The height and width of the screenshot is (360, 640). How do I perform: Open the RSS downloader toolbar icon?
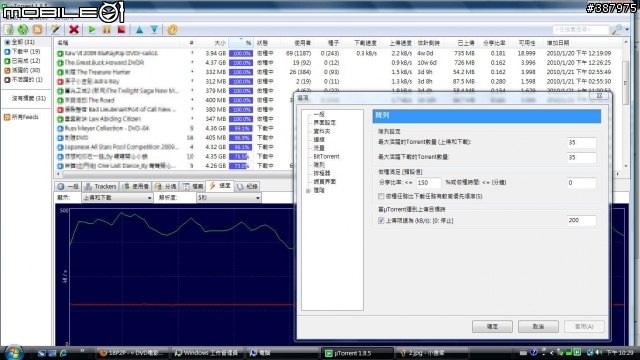click(x=38, y=29)
